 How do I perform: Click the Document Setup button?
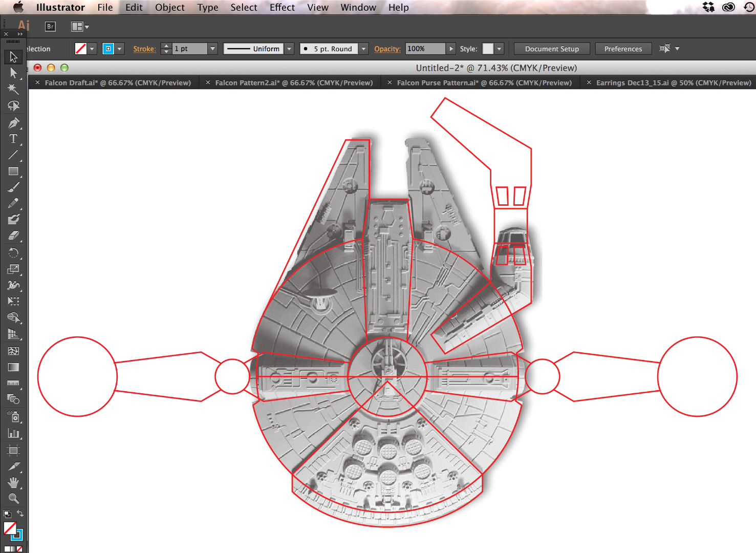(551, 49)
